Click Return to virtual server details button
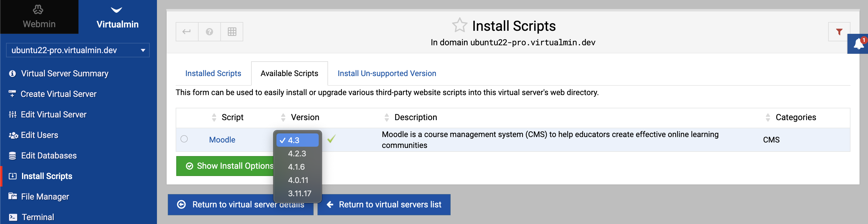 (x=241, y=204)
